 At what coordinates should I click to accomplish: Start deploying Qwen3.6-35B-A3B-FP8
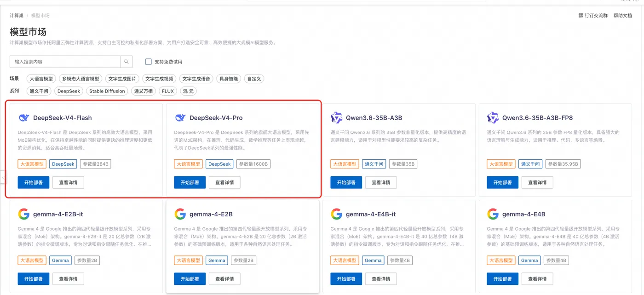point(502,182)
